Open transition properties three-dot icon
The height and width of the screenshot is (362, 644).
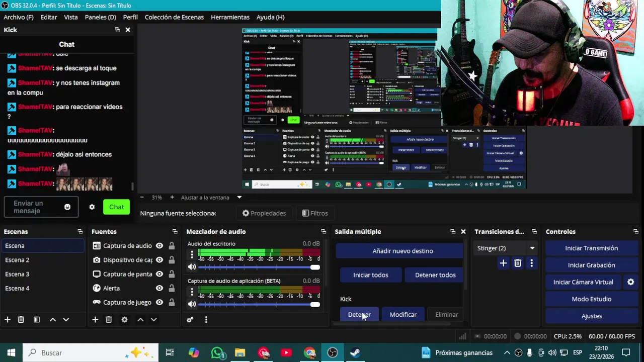coord(531,263)
